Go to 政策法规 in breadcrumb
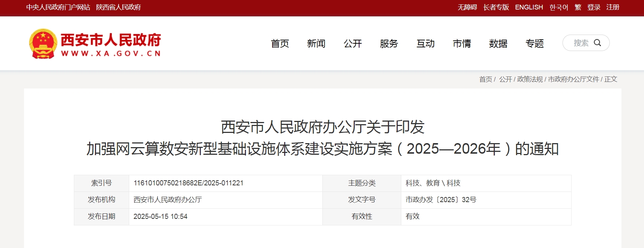This screenshot has height=248, width=644. [530, 79]
